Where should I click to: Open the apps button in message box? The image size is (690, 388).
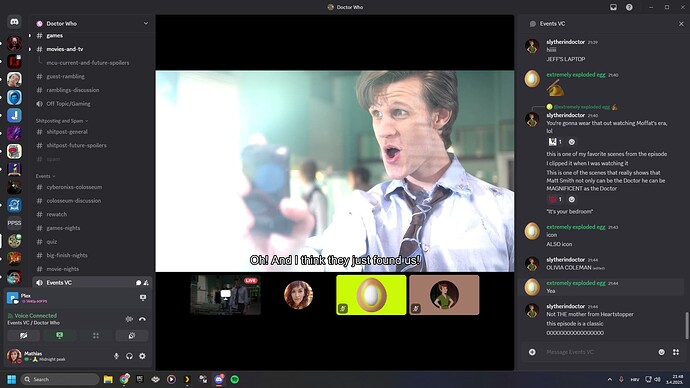[676, 352]
